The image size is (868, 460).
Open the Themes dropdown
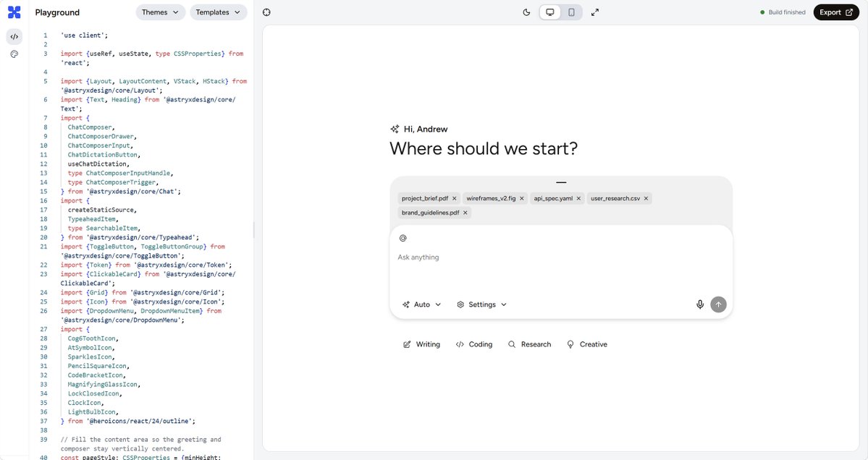(x=161, y=12)
